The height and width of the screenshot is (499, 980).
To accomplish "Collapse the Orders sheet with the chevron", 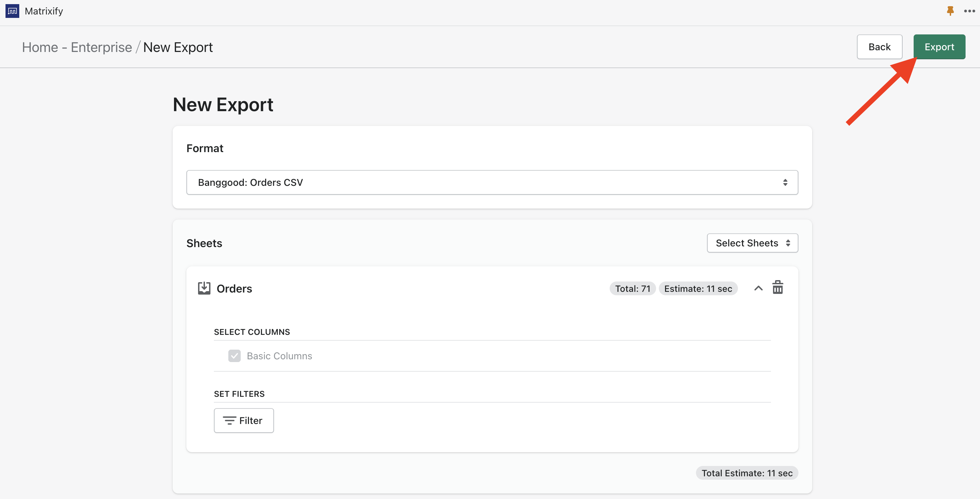I will tap(758, 288).
